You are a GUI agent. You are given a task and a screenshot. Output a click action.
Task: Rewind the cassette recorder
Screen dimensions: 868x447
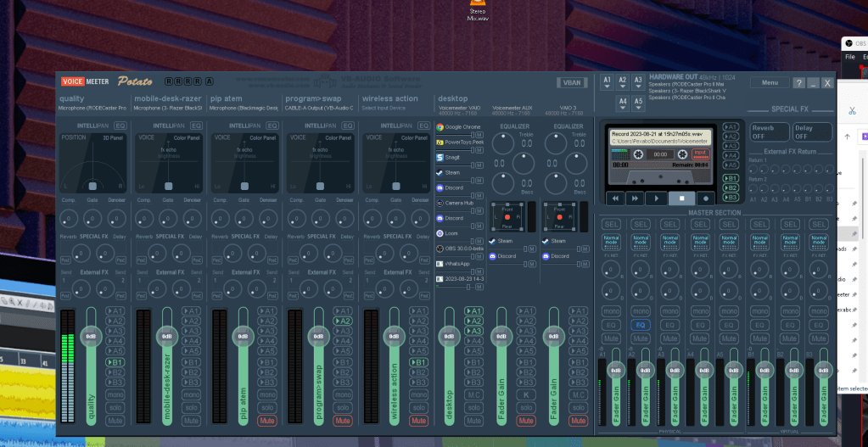[x=615, y=198]
